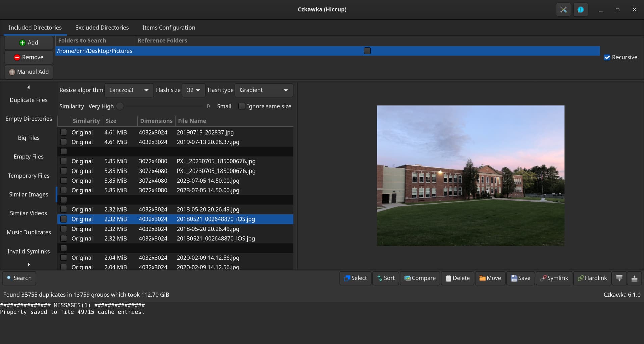Collapse sidebar with the left arrow
Viewport: 644px width, 344px height.
(29, 87)
